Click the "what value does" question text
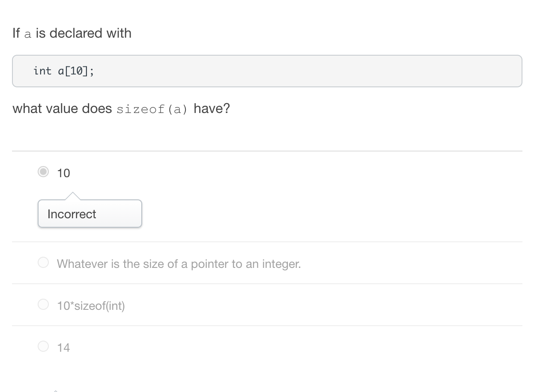The width and height of the screenshot is (537, 392). [62, 109]
